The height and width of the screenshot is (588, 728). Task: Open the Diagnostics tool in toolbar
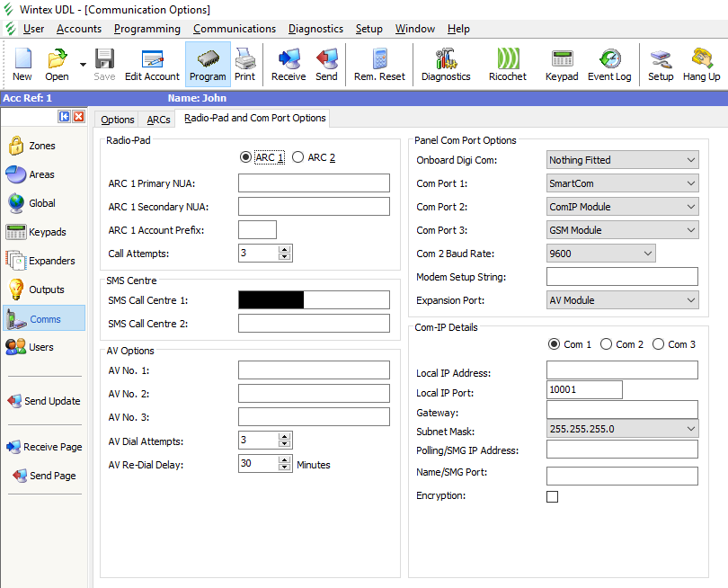(446, 65)
